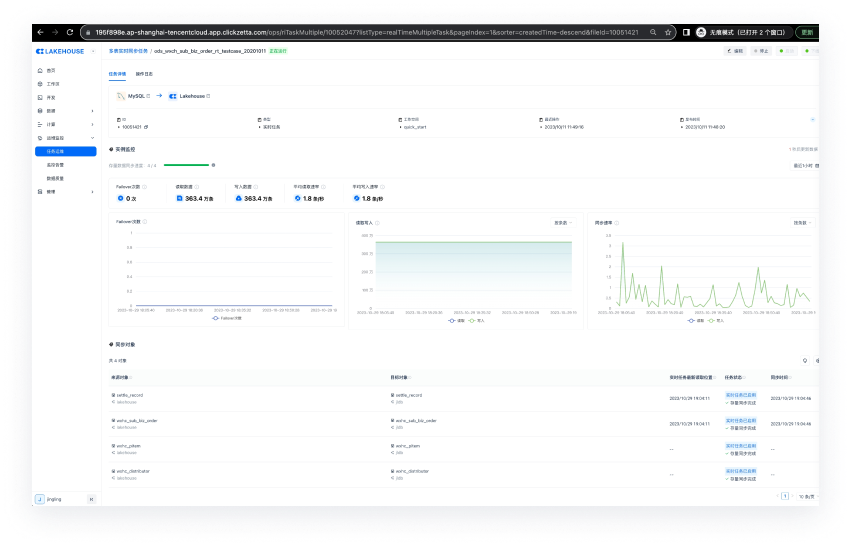Click the 编辑 button at top right
This screenshot has height=546, width=851.
point(735,50)
